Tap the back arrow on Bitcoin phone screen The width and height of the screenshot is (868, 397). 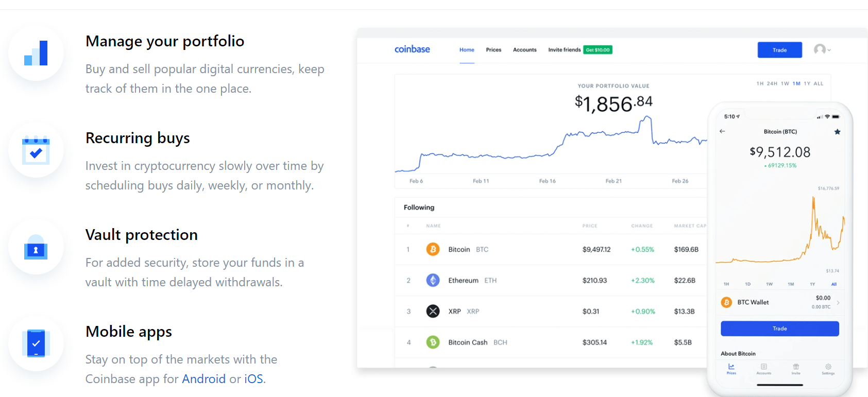pyautogui.click(x=722, y=131)
